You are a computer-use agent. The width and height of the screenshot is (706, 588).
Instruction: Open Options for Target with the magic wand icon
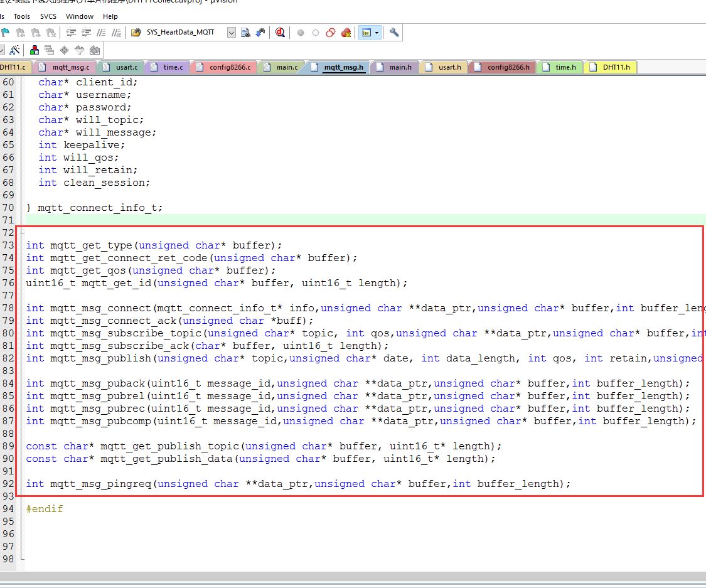coord(14,50)
